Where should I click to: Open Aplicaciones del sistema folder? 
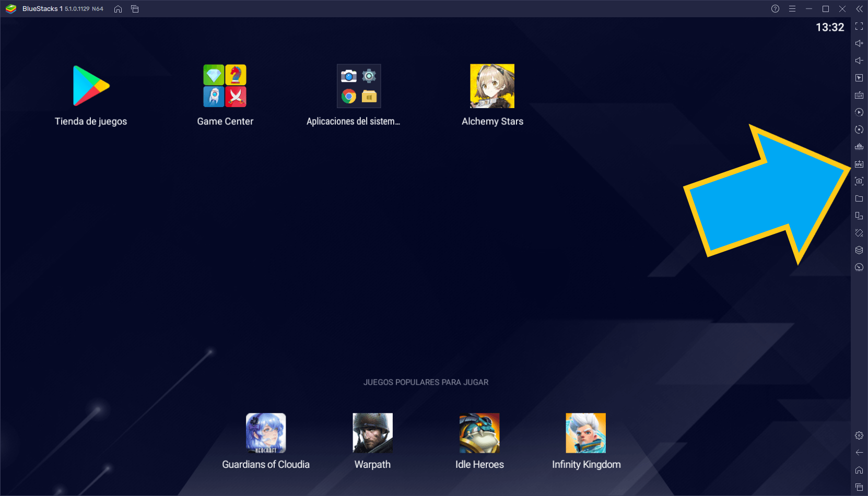359,86
